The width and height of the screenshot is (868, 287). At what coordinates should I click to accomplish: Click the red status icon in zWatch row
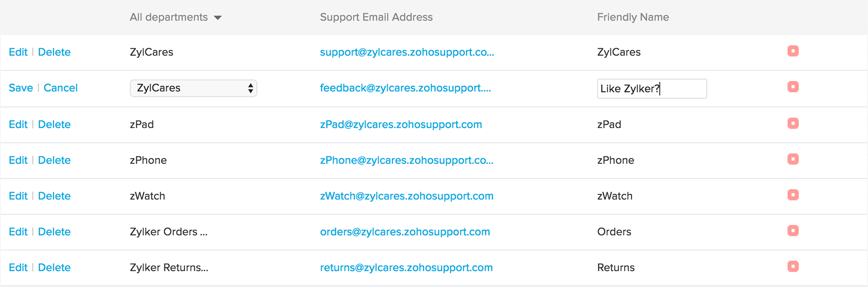point(793,195)
